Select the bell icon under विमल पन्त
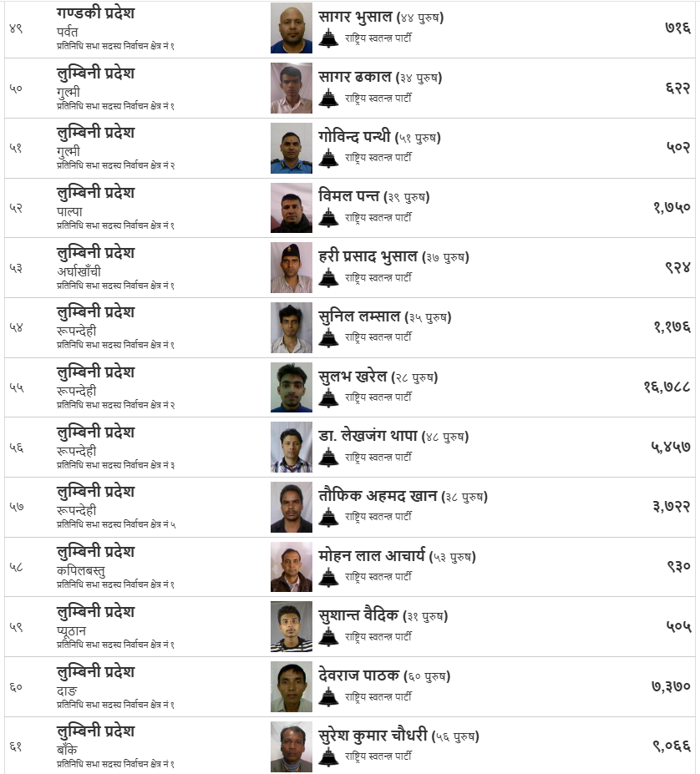 (328, 218)
